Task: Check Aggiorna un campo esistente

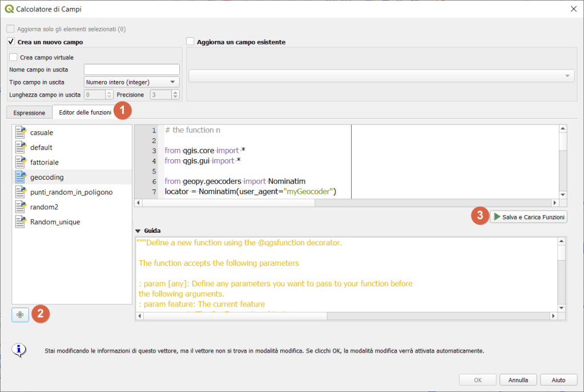Action: (190, 42)
